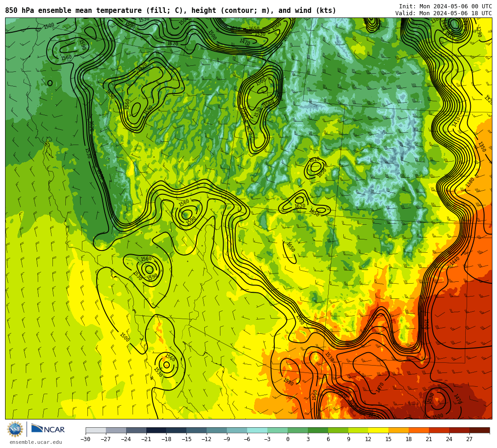Pick the teal swatch between -12 and -9
This screenshot has width=497, height=448.
pos(217,430)
